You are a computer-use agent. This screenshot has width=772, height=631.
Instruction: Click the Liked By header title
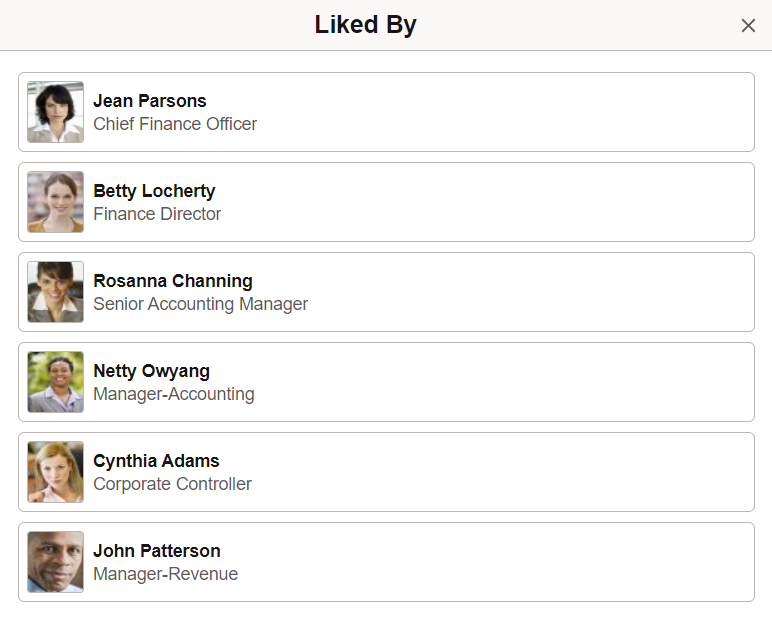pos(365,25)
